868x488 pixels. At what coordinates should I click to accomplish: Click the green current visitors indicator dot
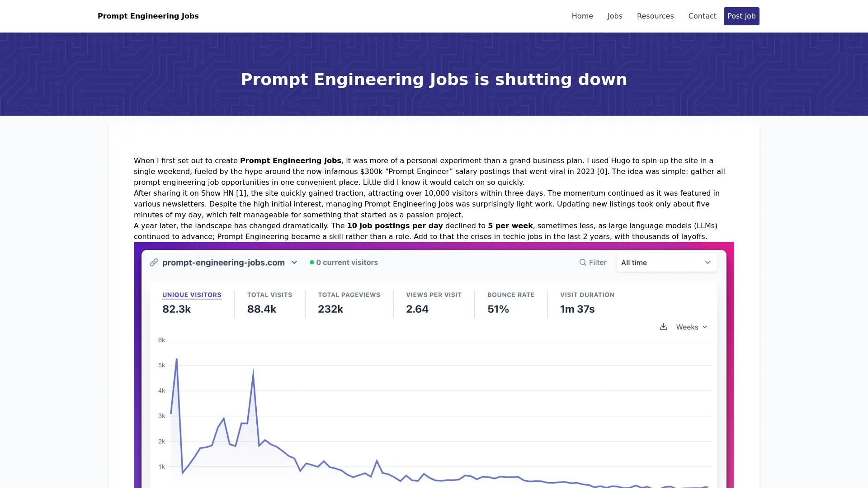tap(311, 262)
